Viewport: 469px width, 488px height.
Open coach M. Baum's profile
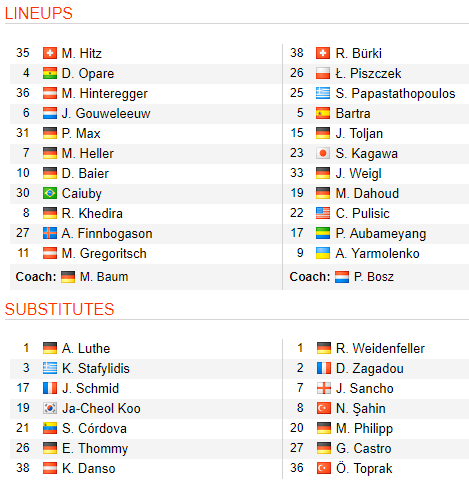104,277
